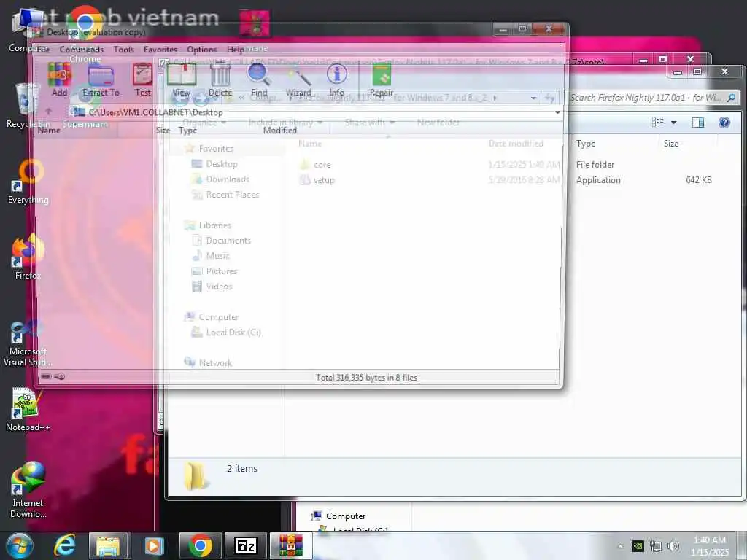Click the WinRAR path field showing Desktop

(314, 112)
